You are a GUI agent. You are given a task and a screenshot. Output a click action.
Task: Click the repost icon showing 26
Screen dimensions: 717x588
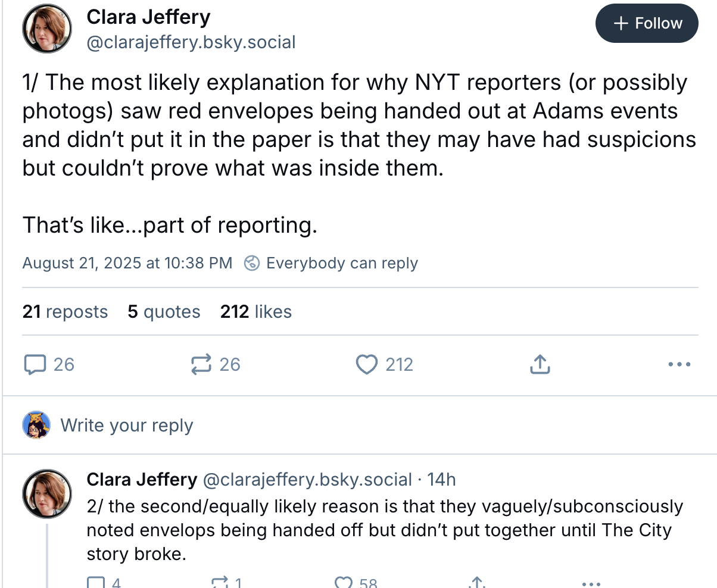[201, 364]
